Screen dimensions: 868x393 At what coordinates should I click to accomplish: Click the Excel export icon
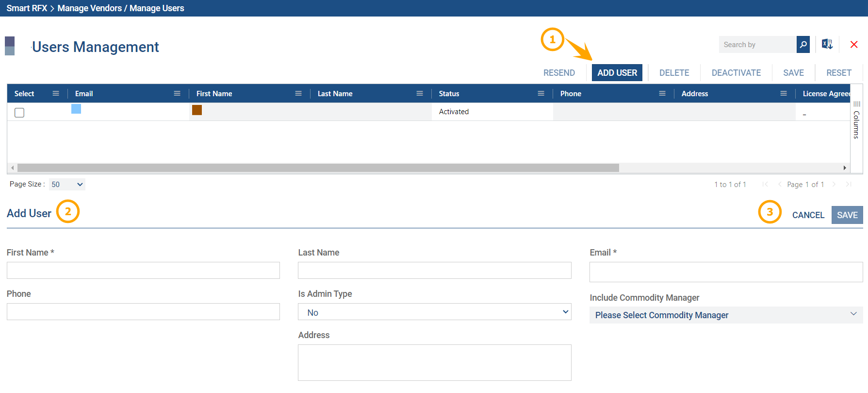pos(827,45)
